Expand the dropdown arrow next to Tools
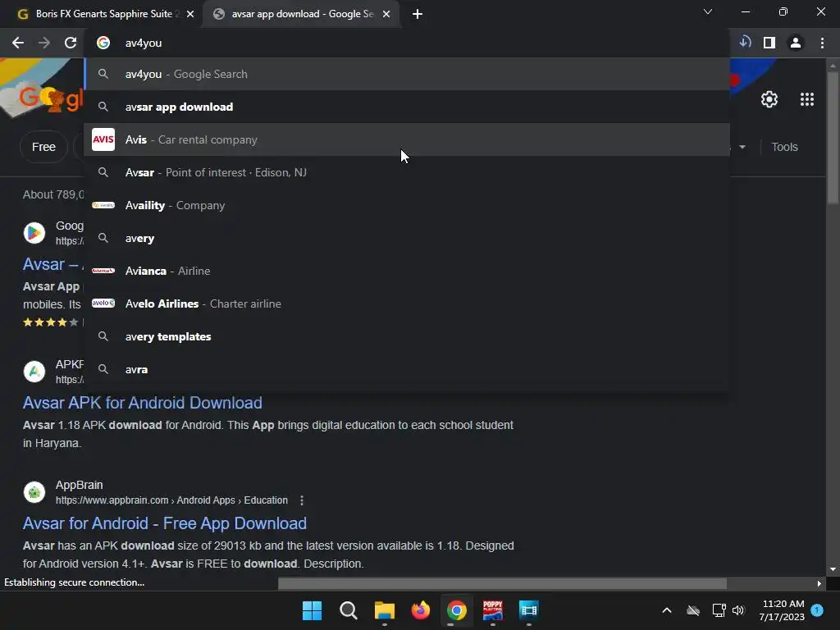This screenshot has height=630, width=840. (742, 147)
